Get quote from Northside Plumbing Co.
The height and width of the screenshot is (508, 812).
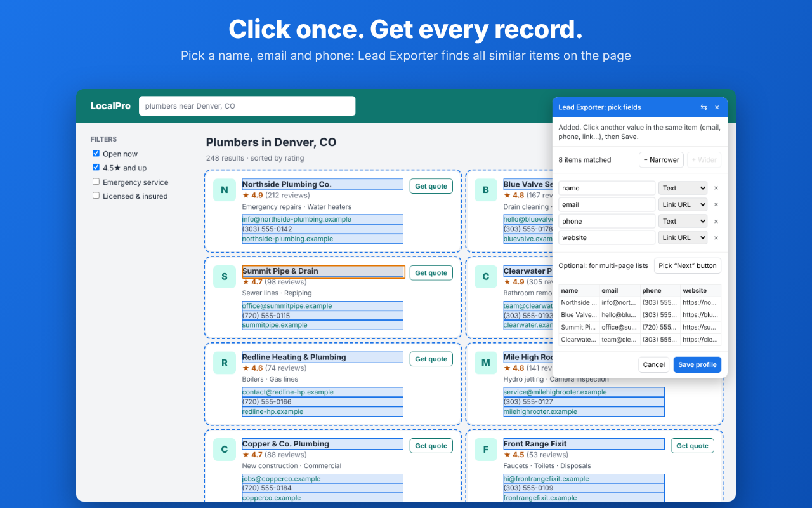tap(431, 186)
